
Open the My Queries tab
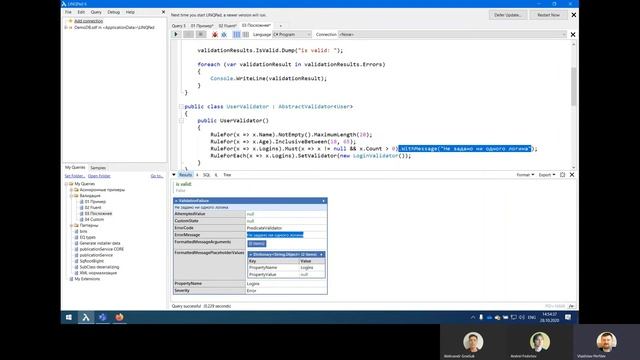coord(75,167)
